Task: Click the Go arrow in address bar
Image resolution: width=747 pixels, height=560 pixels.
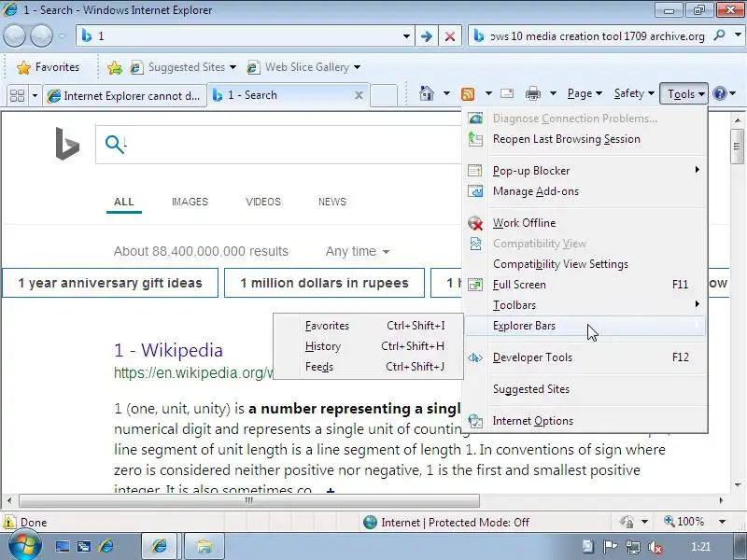Action: coord(427,36)
